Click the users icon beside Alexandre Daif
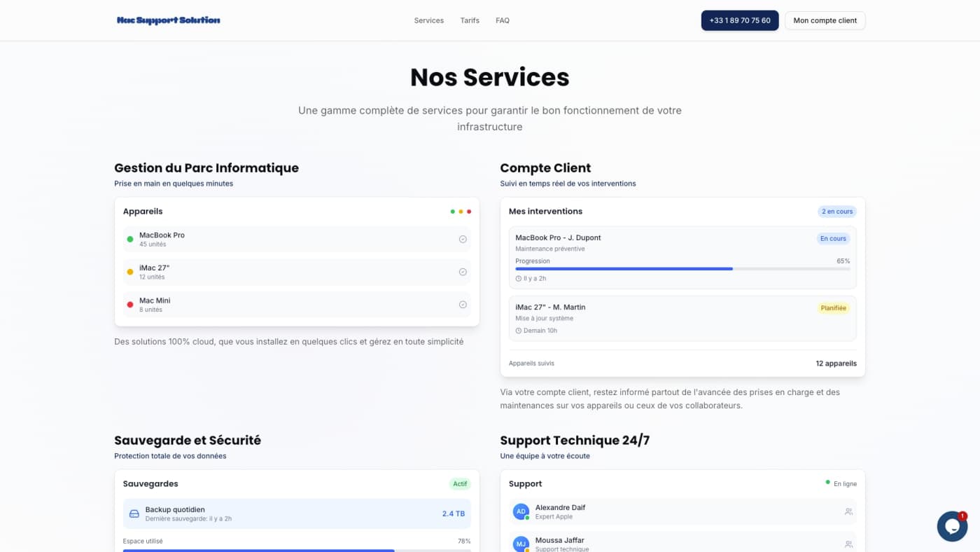This screenshot has width=980, height=552. (848, 512)
